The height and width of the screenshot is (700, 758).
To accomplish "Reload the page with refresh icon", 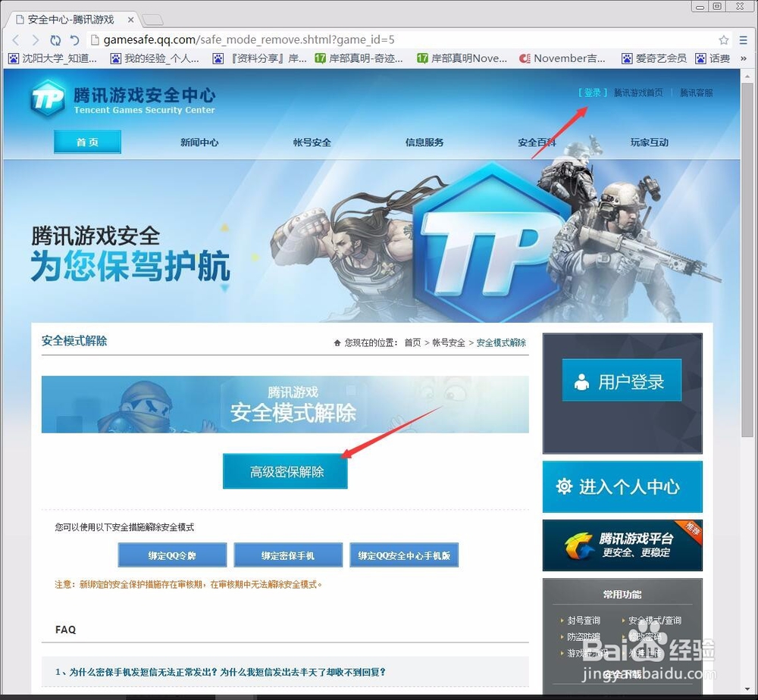I will (55, 40).
